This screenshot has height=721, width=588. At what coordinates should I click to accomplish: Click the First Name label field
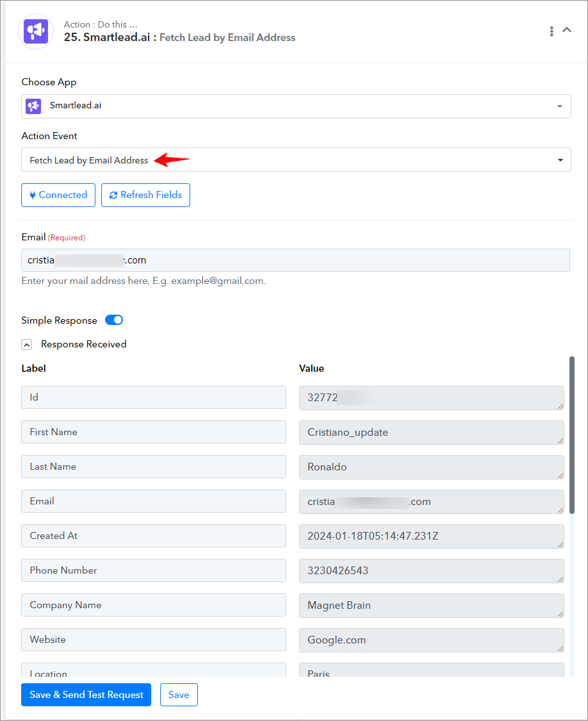click(x=154, y=432)
